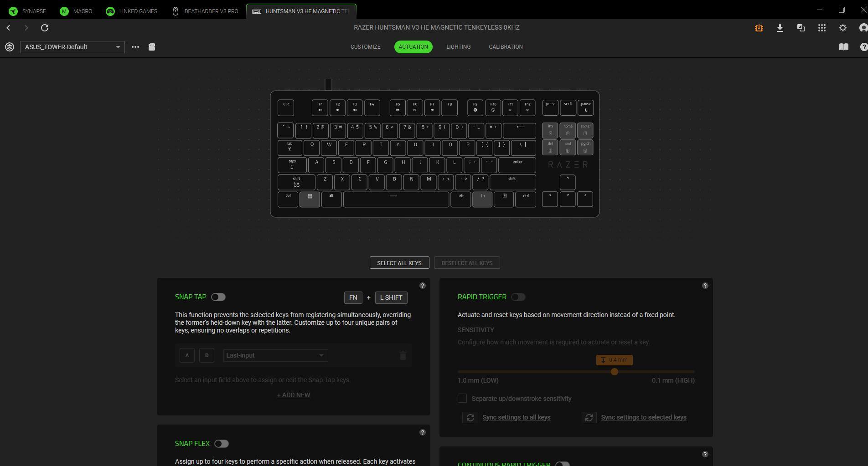Enable Continuous Rapid Trigger toggle
The image size is (868, 466).
pos(563,464)
